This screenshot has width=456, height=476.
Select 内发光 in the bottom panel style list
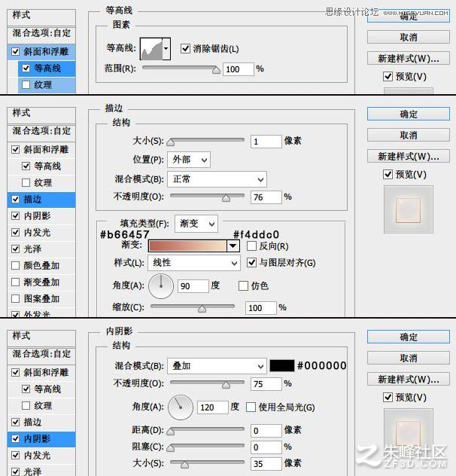[41, 456]
